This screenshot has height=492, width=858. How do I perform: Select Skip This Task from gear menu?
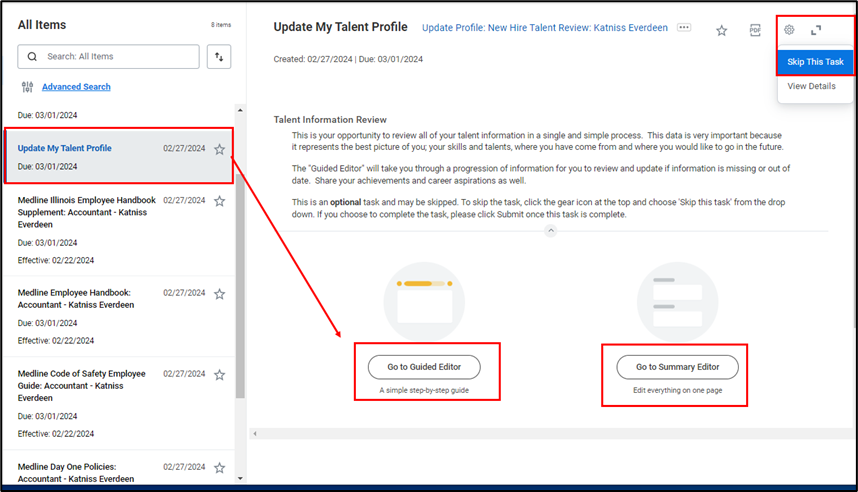(815, 62)
